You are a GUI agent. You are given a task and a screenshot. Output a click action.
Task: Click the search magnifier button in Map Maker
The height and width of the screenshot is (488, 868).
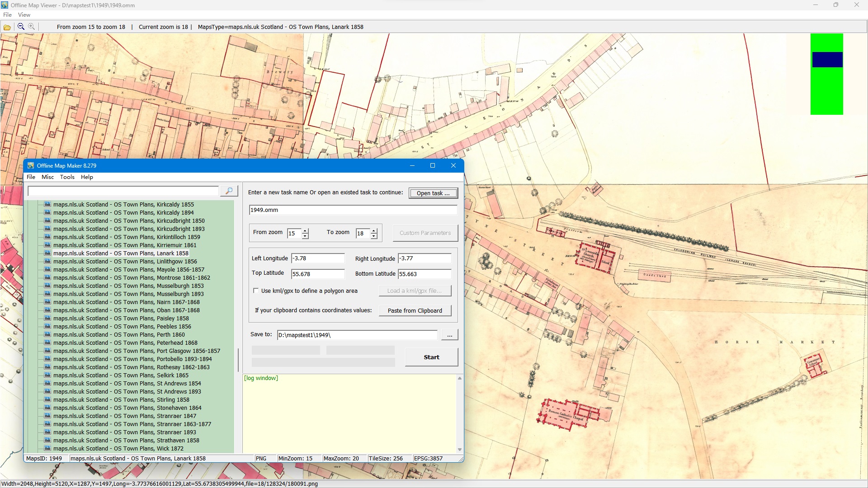tap(229, 191)
